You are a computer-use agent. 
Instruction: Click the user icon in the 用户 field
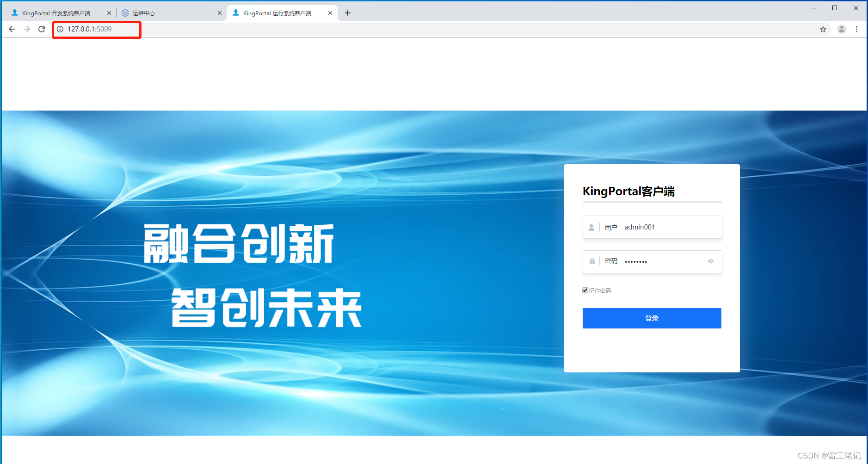(x=592, y=227)
